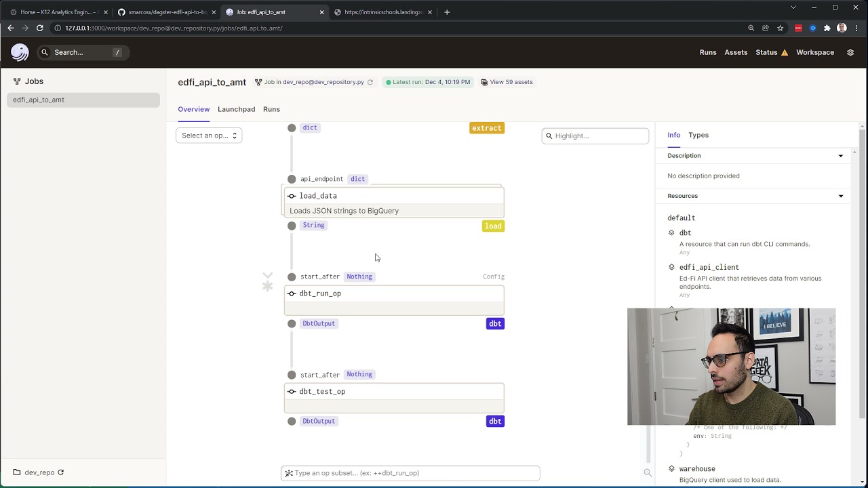This screenshot has width=868, height=488.
Task: Click the red LastPass extension icon
Action: [798, 28]
